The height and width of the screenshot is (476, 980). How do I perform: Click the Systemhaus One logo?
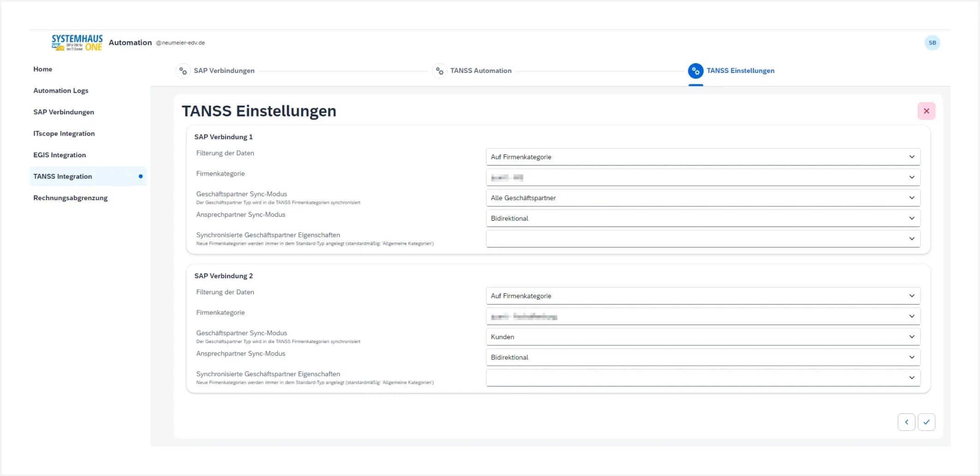pos(77,43)
